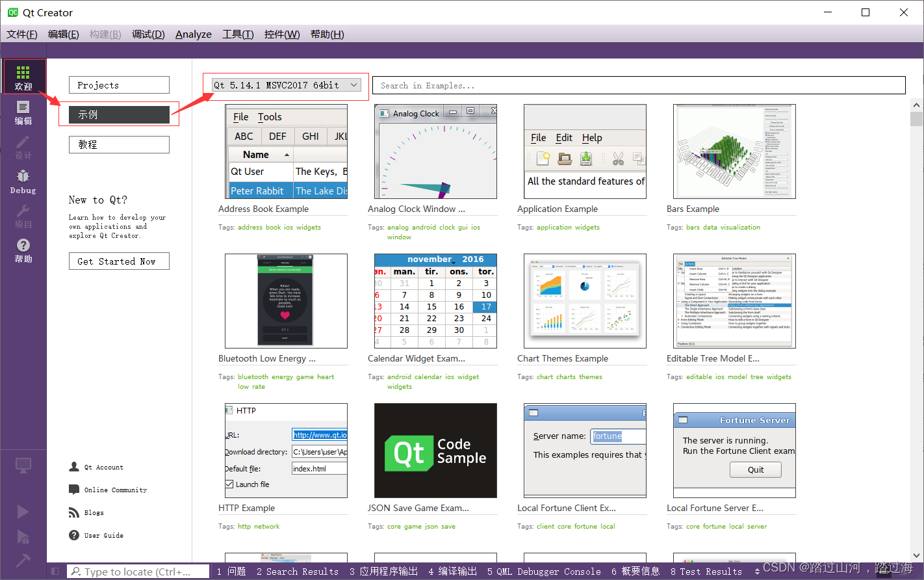Click the scroll up arrow of examples list
The image size is (924, 580).
pyautogui.click(x=916, y=105)
